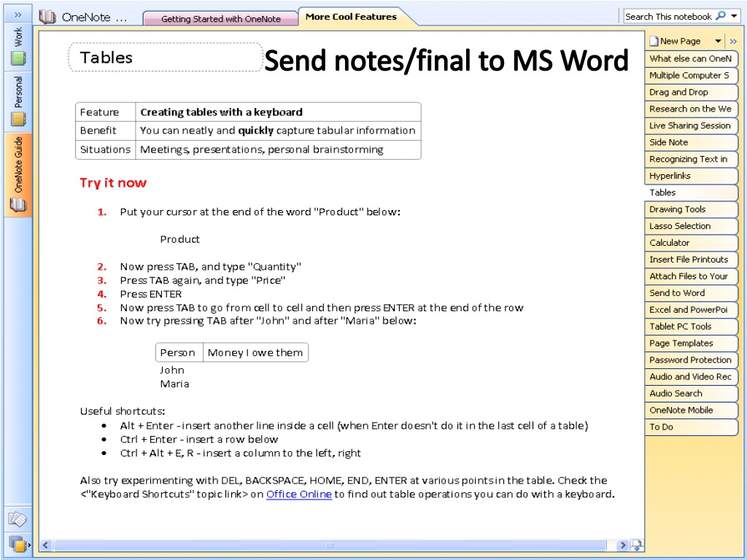Open the Live Sharing Session page

(x=692, y=125)
